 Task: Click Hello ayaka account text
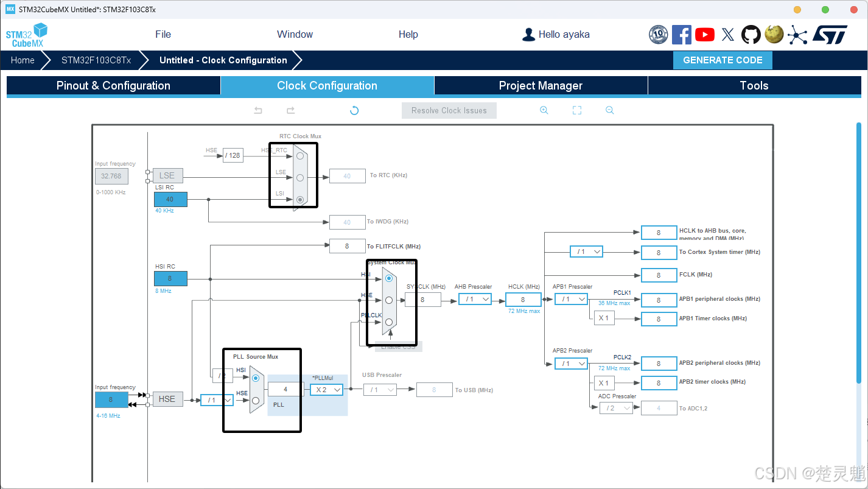click(564, 35)
